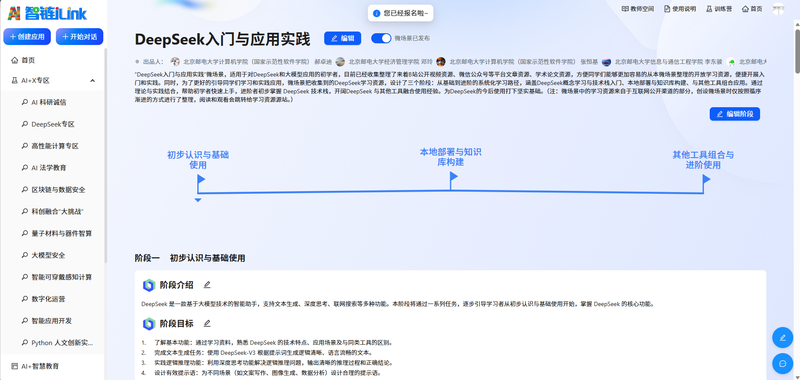
Task: Click the icon beside 智能可穿戴感知计算
Action: 24,277
